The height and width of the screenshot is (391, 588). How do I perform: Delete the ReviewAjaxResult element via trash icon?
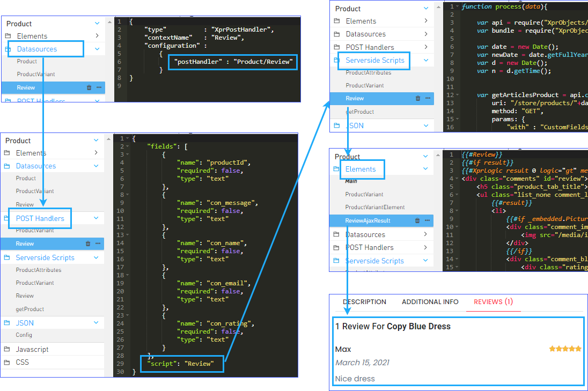(418, 220)
